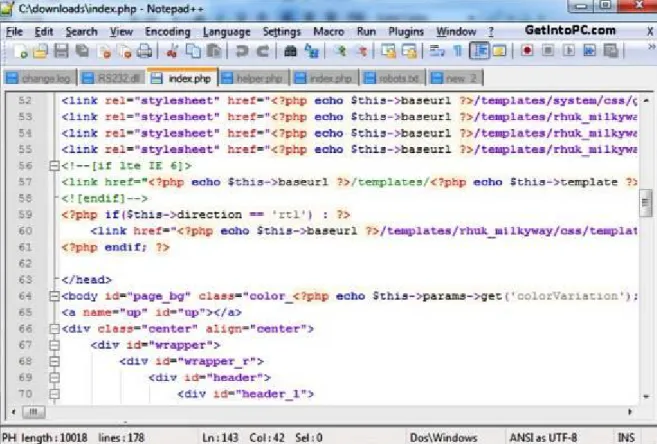Open the Run menu
The image size is (657, 444).
366,32
